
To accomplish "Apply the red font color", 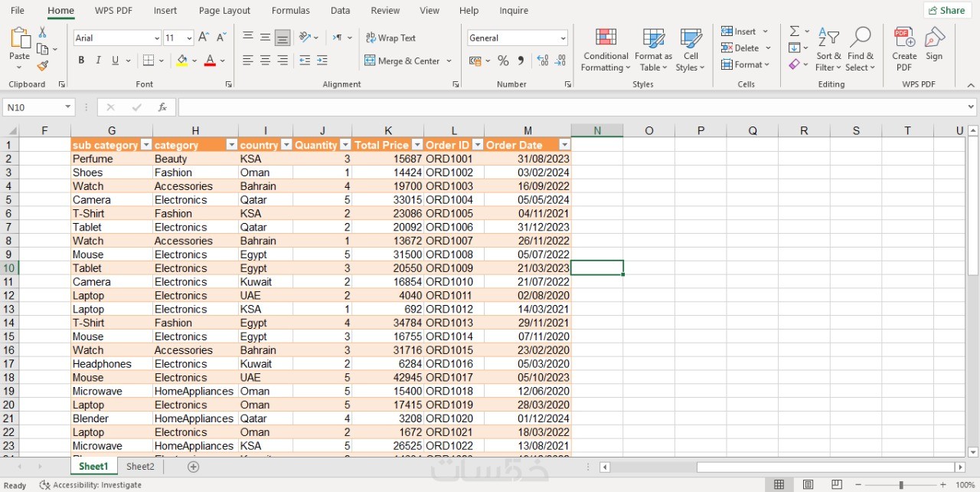I will (x=210, y=61).
